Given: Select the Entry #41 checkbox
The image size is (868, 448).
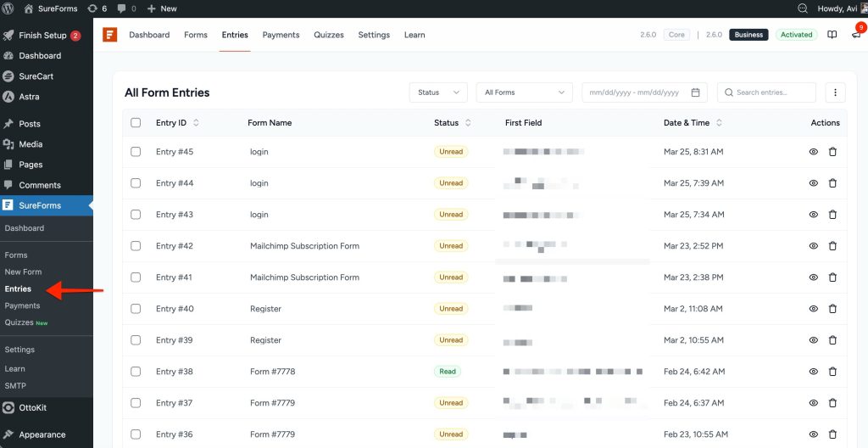Looking at the screenshot, I should [x=136, y=277].
